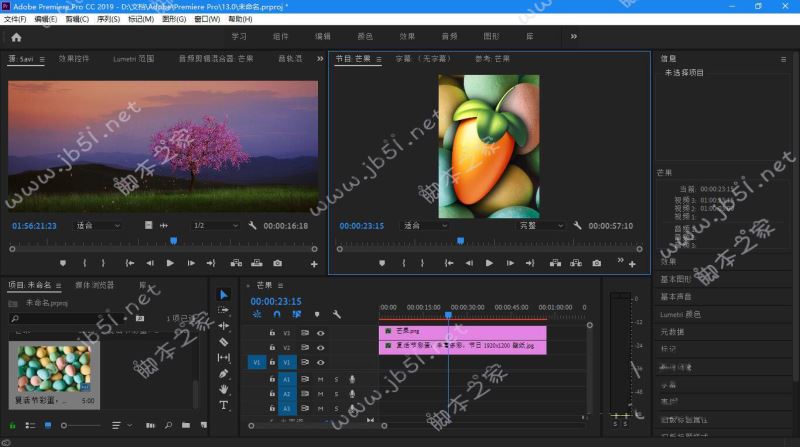Open the 颜色 workspace

click(365, 37)
